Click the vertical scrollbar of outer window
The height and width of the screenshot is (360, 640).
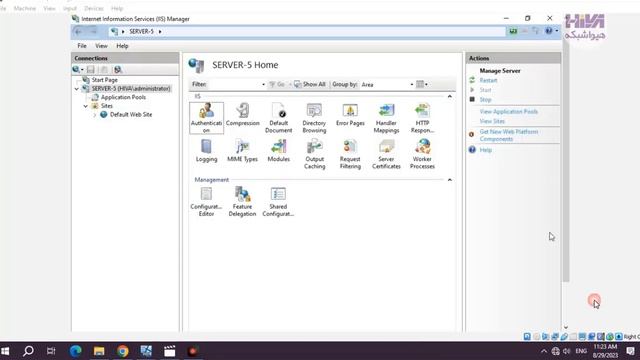566,163
